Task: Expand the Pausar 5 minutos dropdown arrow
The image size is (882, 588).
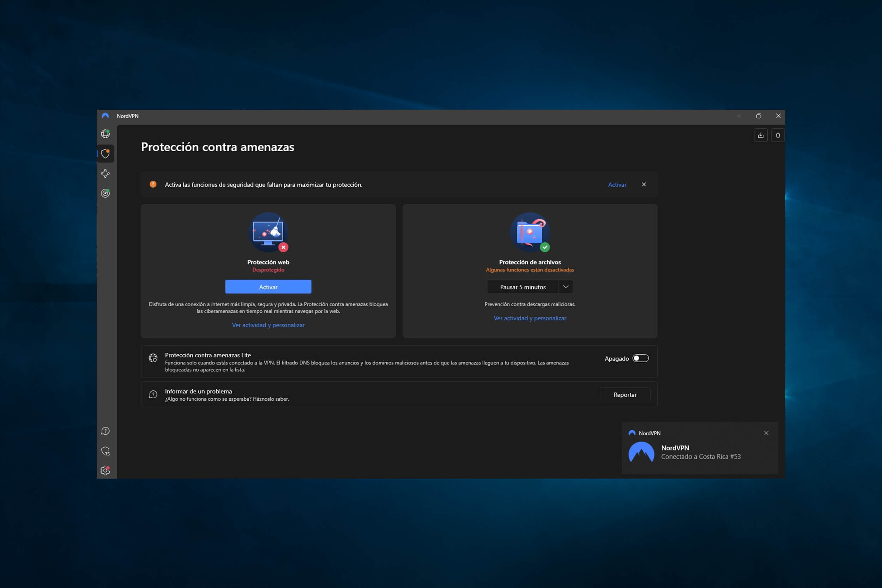Action: tap(566, 287)
